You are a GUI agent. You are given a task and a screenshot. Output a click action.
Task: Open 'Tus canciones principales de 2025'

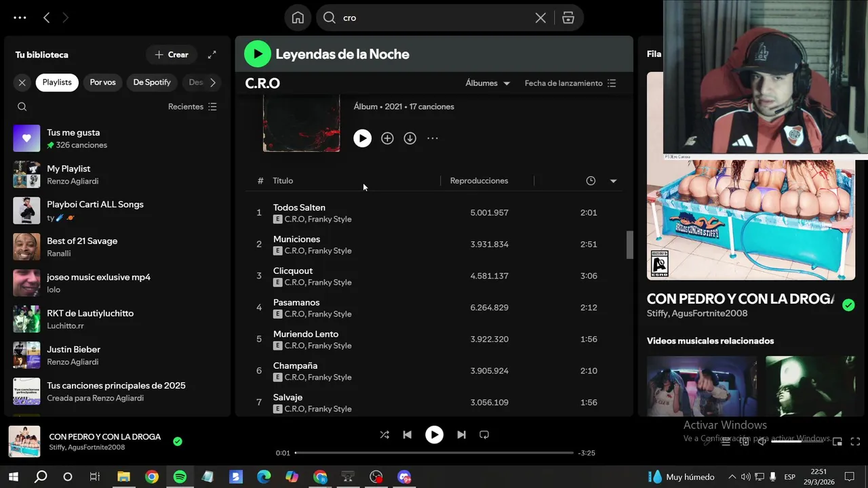point(117,391)
